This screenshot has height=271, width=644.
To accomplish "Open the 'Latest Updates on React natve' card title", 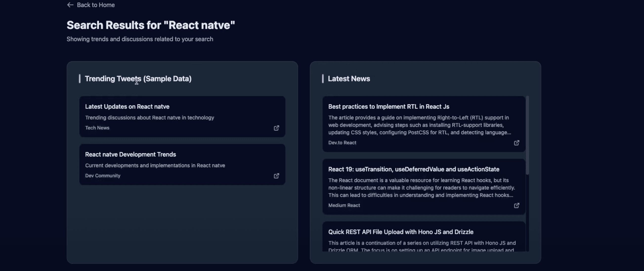I will point(127,107).
